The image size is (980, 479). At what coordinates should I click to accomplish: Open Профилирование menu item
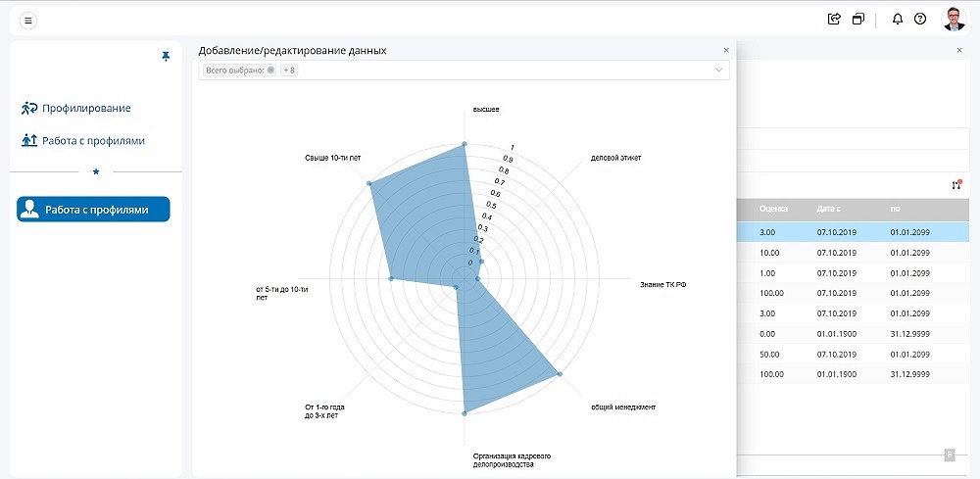coord(85,108)
